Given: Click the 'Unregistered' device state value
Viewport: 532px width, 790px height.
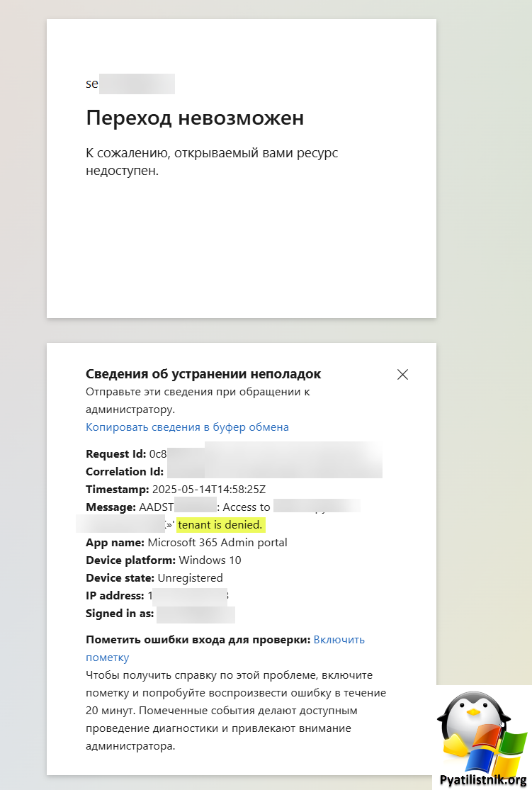Looking at the screenshot, I should [x=190, y=578].
